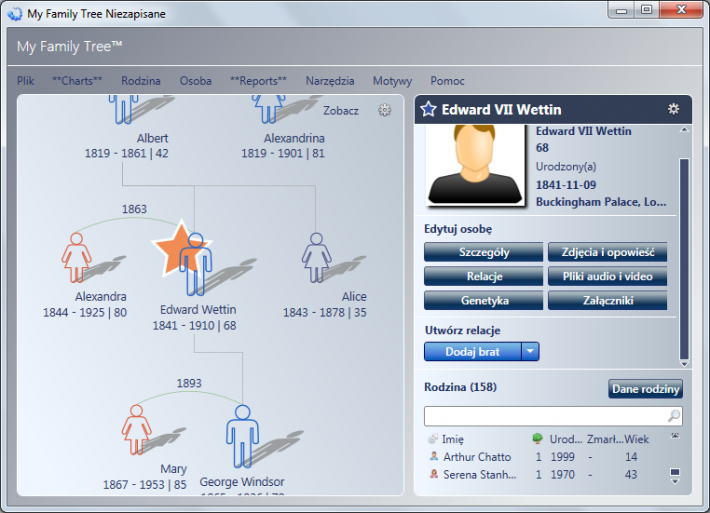This screenshot has width=710, height=513.
Task: Click the Genetyka button
Action: [484, 300]
